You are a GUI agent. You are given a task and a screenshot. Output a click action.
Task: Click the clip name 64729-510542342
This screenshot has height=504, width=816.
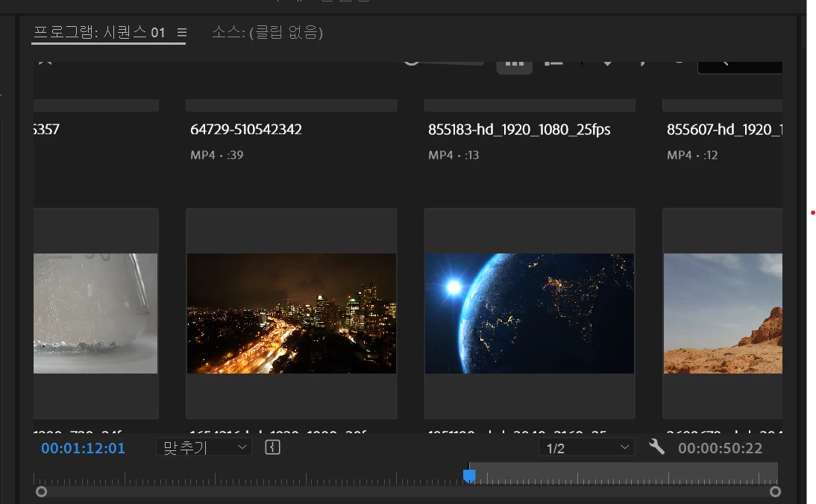[x=246, y=130]
